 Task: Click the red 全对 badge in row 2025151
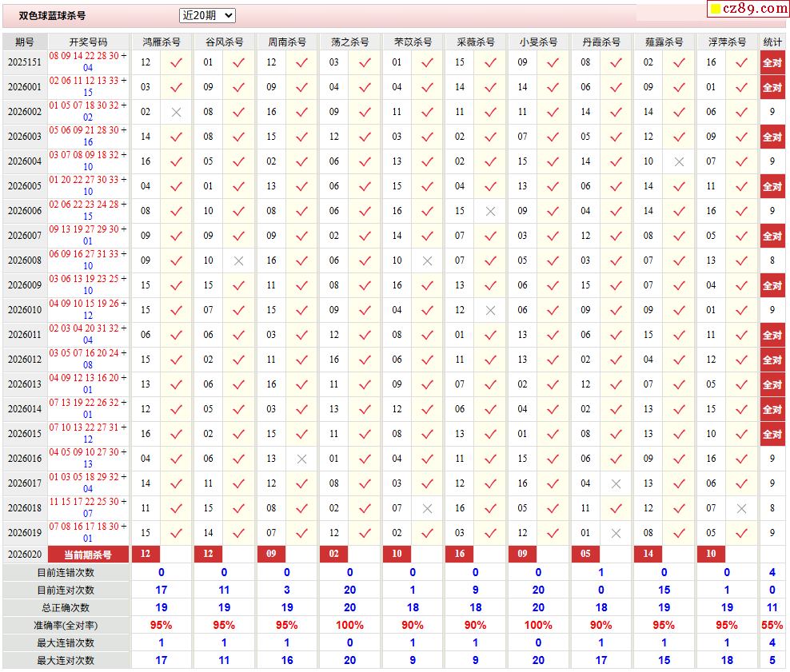click(x=772, y=62)
